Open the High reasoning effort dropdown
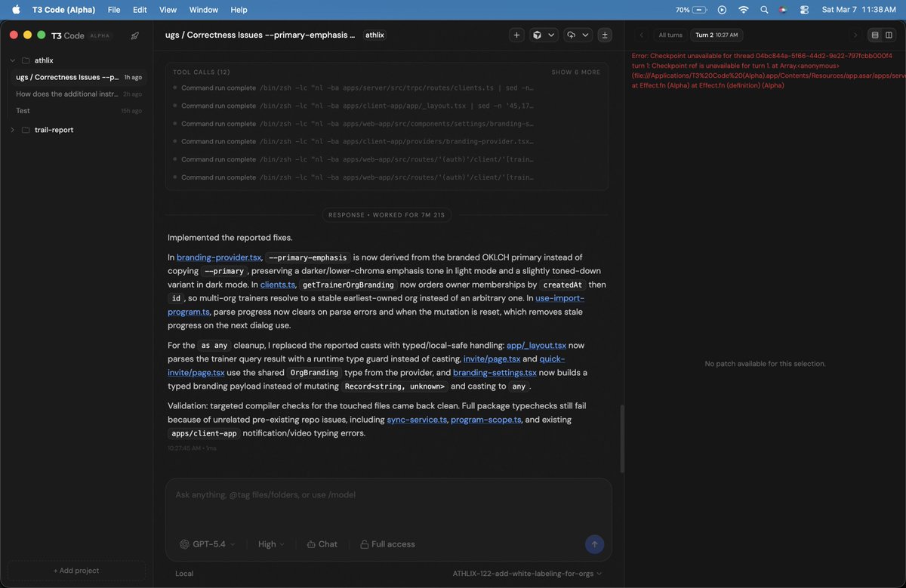This screenshot has height=588, width=906. pos(271,544)
